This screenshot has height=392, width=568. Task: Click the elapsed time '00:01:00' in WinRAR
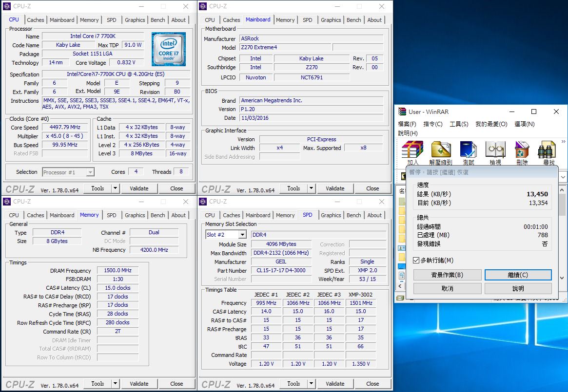[x=536, y=226]
